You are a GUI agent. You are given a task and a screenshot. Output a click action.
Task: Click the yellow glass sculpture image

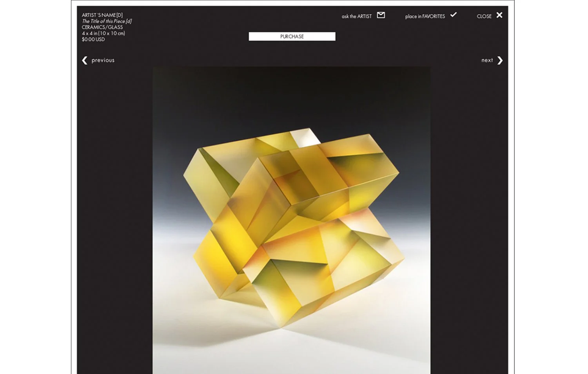[x=291, y=220]
